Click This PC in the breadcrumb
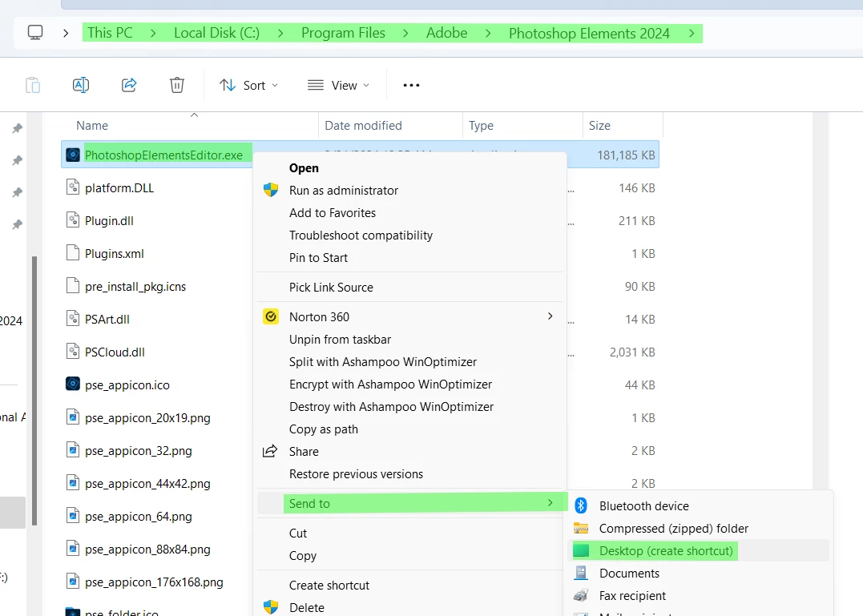This screenshot has height=616, width=863. tap(110, 33)
